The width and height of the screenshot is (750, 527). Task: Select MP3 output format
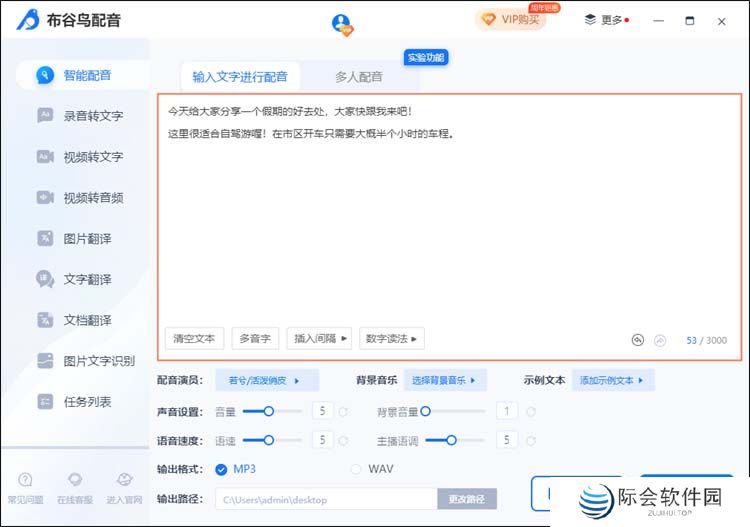(235, 469)
